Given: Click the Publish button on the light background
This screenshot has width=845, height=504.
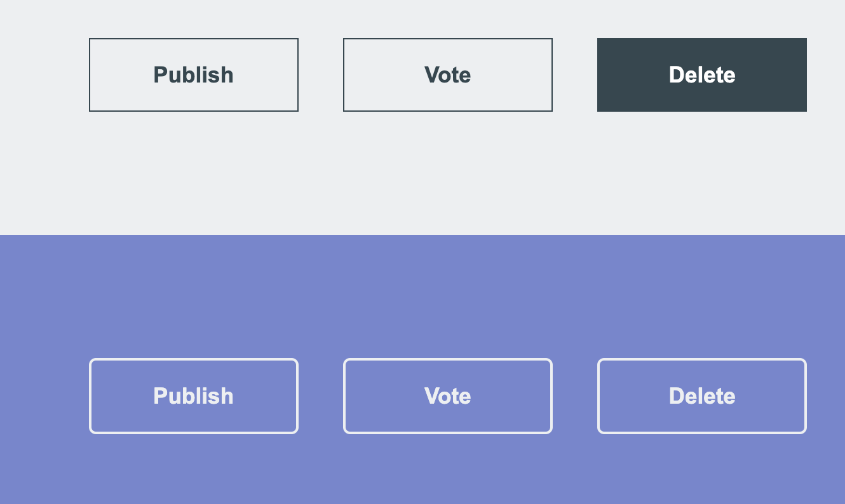Looking at the screenshot, I should coord(193,75).
